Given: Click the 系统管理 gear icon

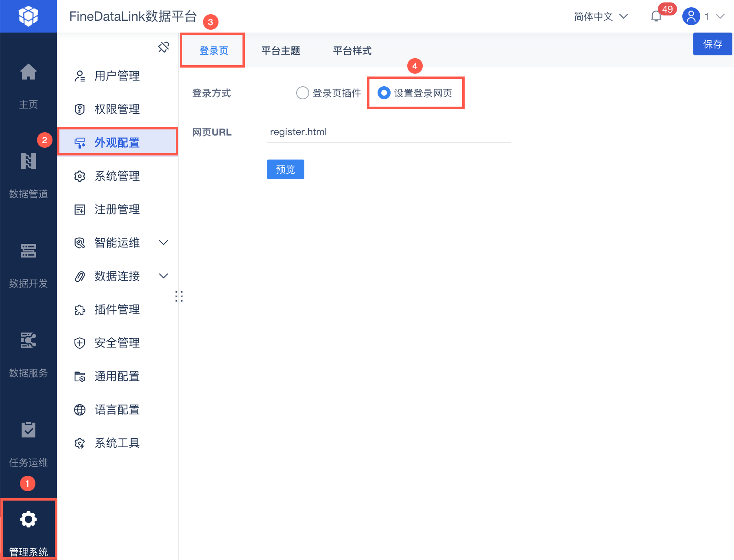Looking at the screenshot, I should (x=80, y=176).
